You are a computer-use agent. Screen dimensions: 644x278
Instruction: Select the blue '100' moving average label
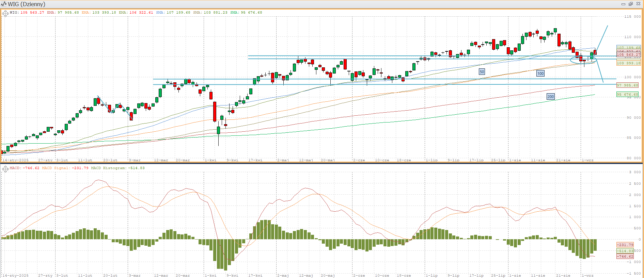[x=540, y=73]
